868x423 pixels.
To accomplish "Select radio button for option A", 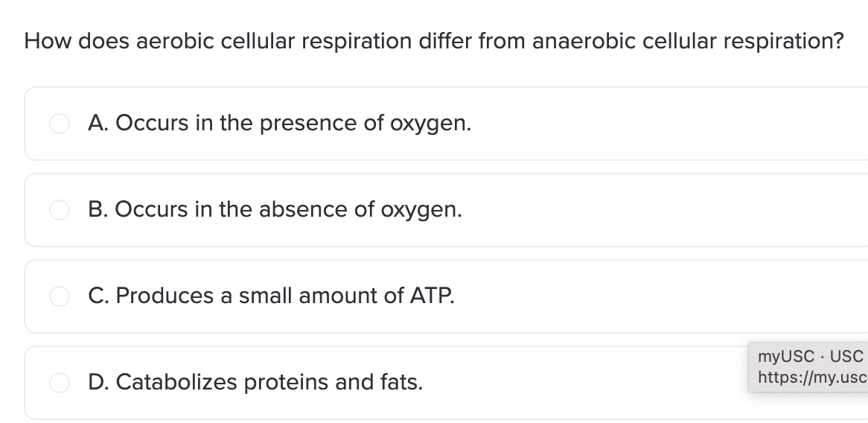I will (x=60, y=124).
